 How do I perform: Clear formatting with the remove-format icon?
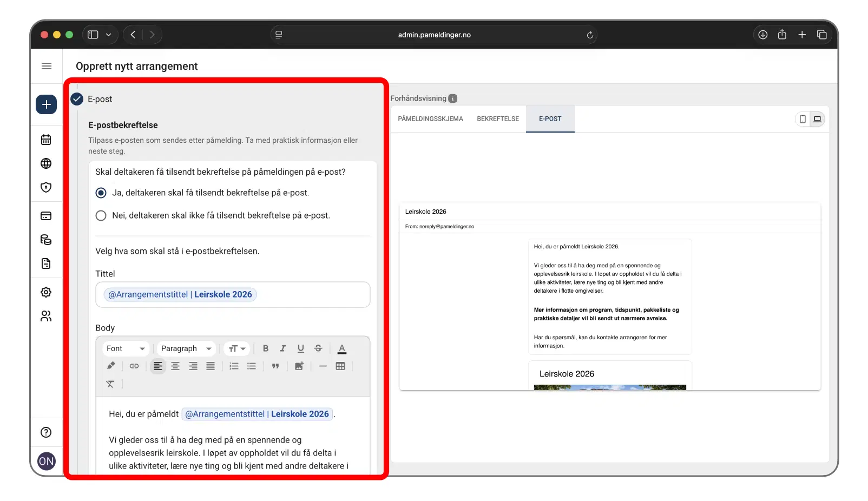click(111, 384)
